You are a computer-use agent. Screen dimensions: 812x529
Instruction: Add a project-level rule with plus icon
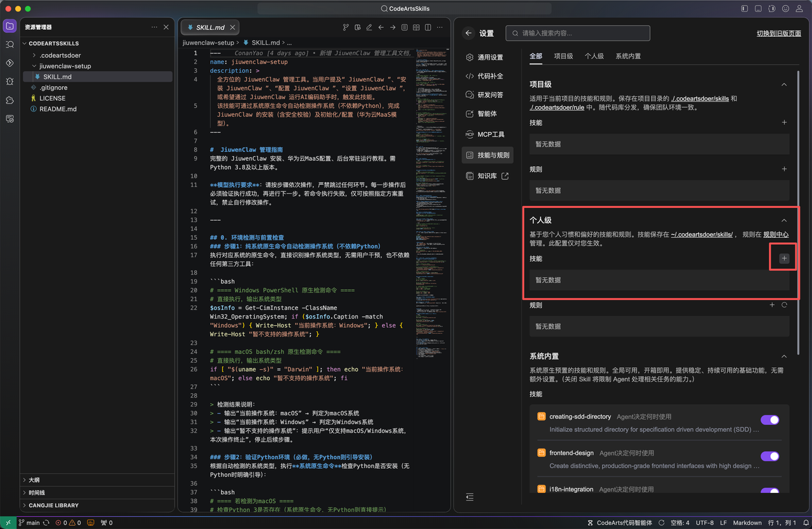(x=784, y=169)
